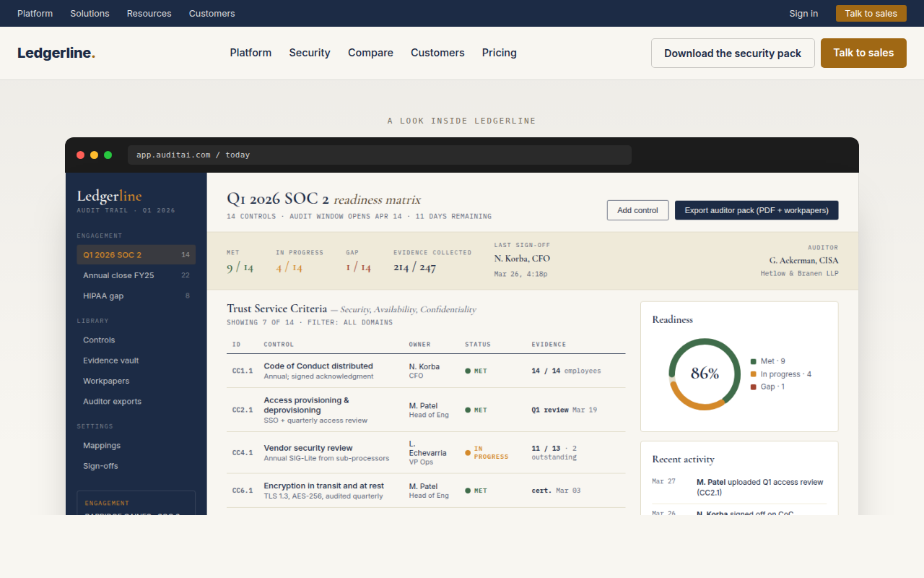
Task: Click the Met 9 / 14 stat
Action: (240, 262)
